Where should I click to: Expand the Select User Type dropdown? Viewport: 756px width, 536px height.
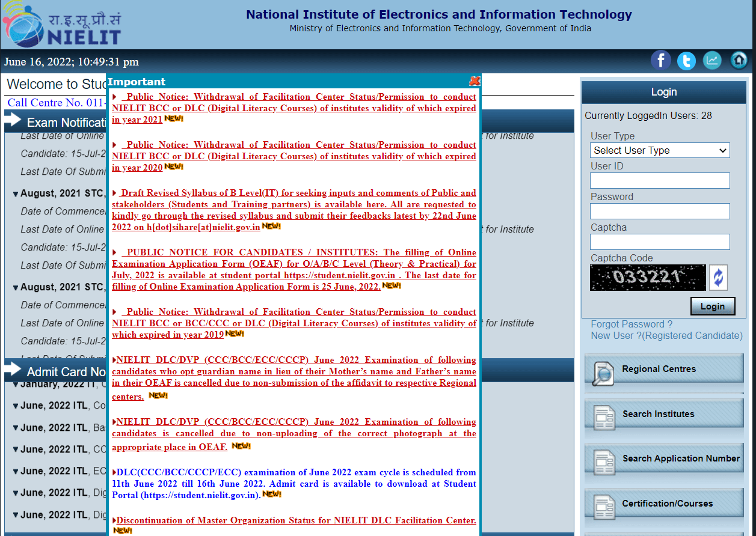[x=660, y=150]
